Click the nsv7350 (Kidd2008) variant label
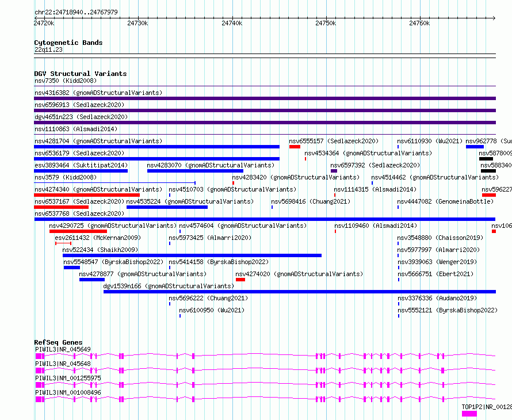Viewport: 512px width, 420px height. click(x=66, y=81)
